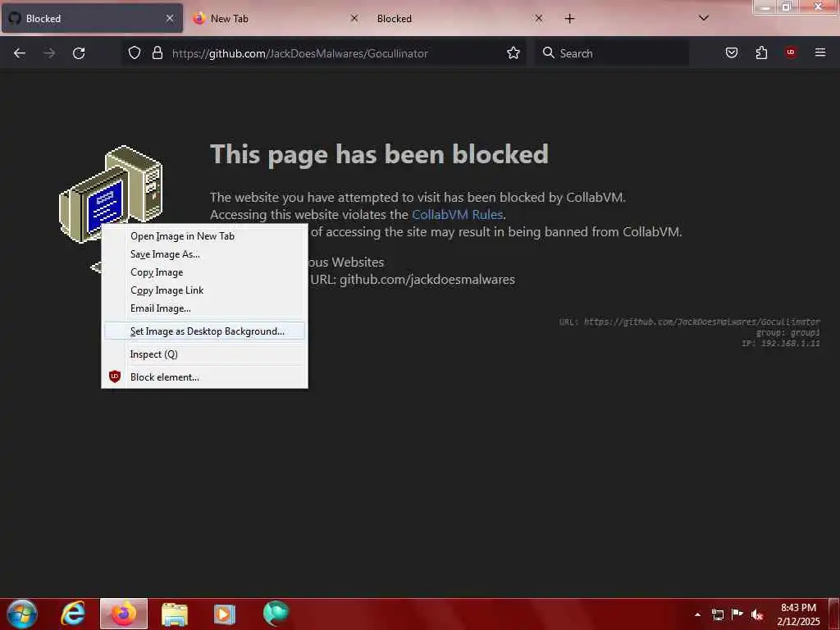
Task: Switch to the New Tab tab
Action: 276,19
